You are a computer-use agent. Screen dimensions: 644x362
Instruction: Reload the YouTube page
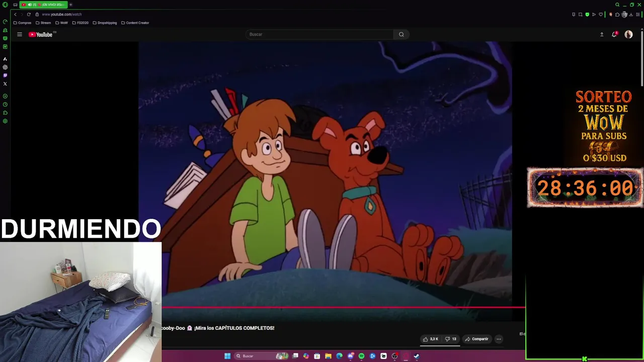coord(29,14)
